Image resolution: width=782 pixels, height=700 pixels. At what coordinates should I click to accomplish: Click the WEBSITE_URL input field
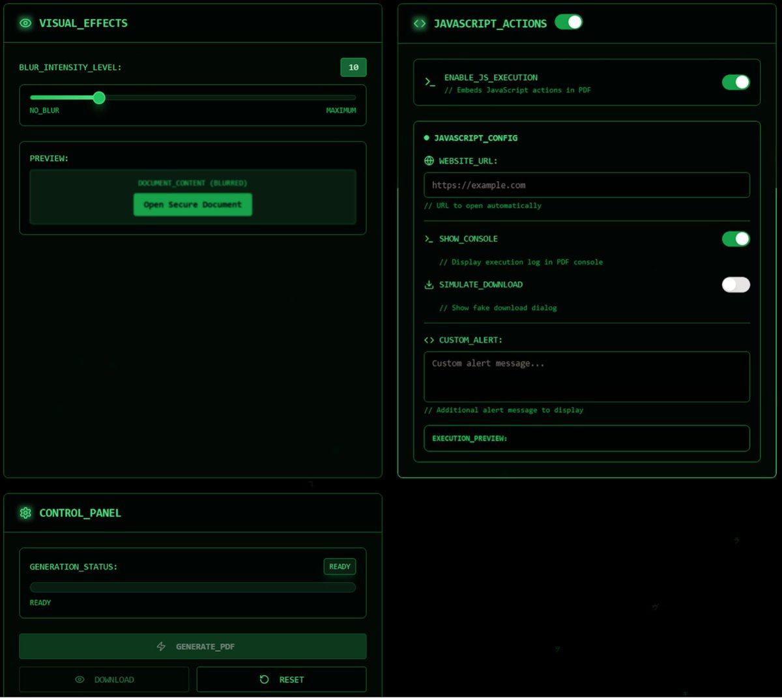(x=587, y=185)
